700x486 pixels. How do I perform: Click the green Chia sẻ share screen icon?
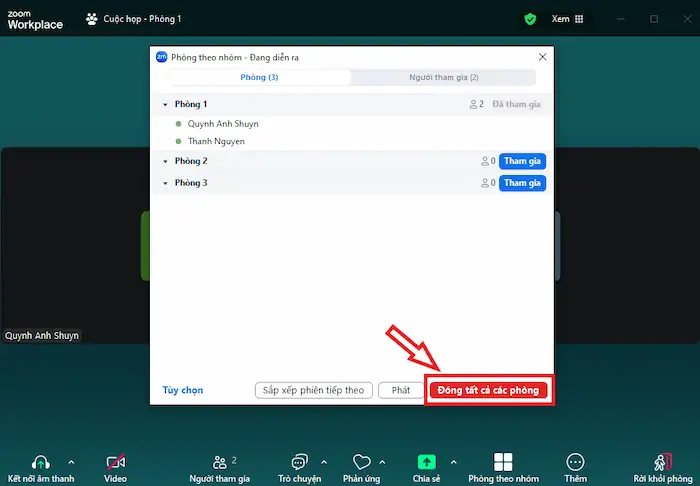pyautogui.click(x=426, y=462)
